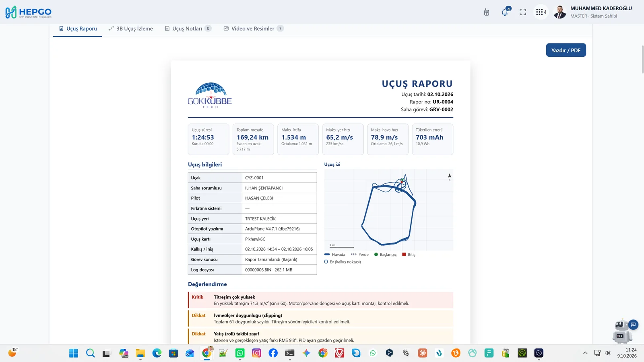The width and height of the screenshot is (644, 362).
Task: Open the notifications bell icon
Action: coord(505,12)
